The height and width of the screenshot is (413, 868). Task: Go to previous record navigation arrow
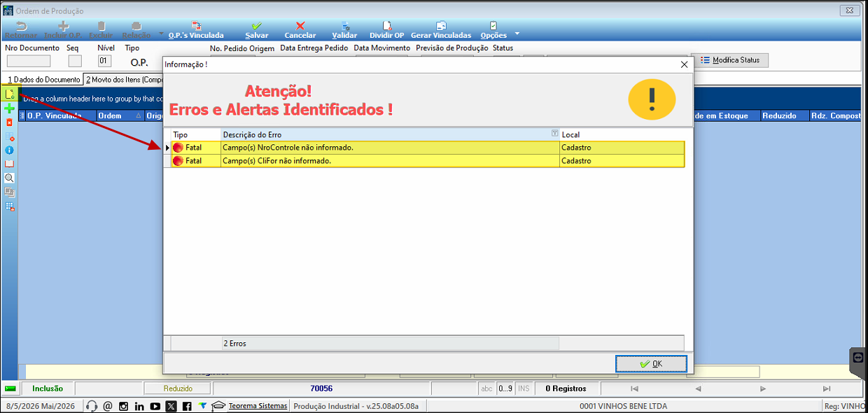click(698, 388)
